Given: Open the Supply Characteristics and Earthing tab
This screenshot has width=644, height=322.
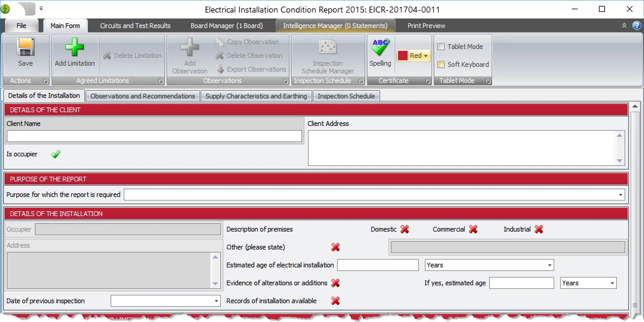Looking at the screenshot, I should coord(256,96).
